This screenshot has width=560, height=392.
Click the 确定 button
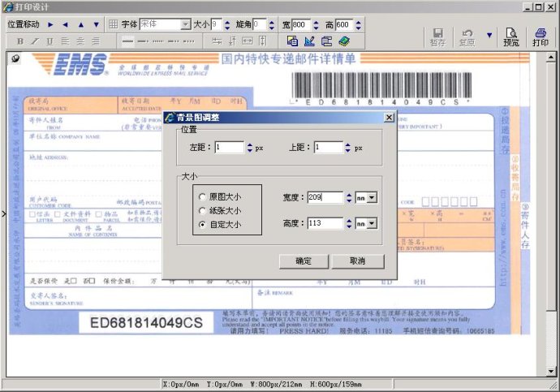[303, 261]
